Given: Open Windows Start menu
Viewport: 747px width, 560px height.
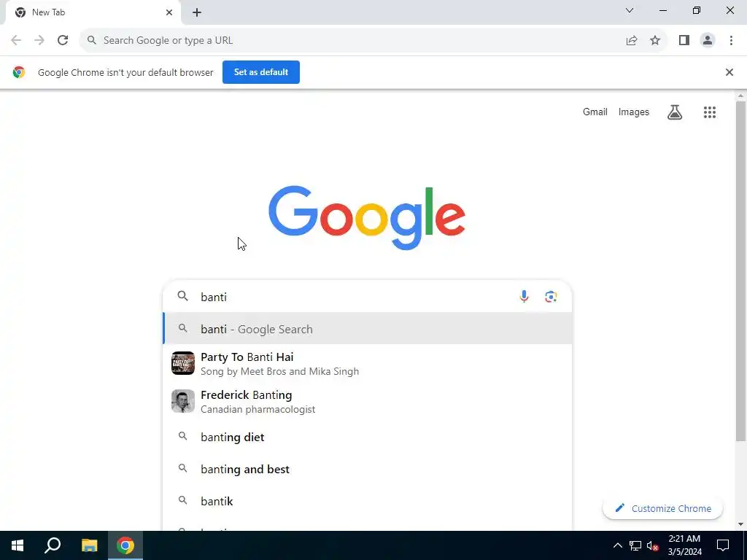Looking at the screenshot, I should [18, 545].
